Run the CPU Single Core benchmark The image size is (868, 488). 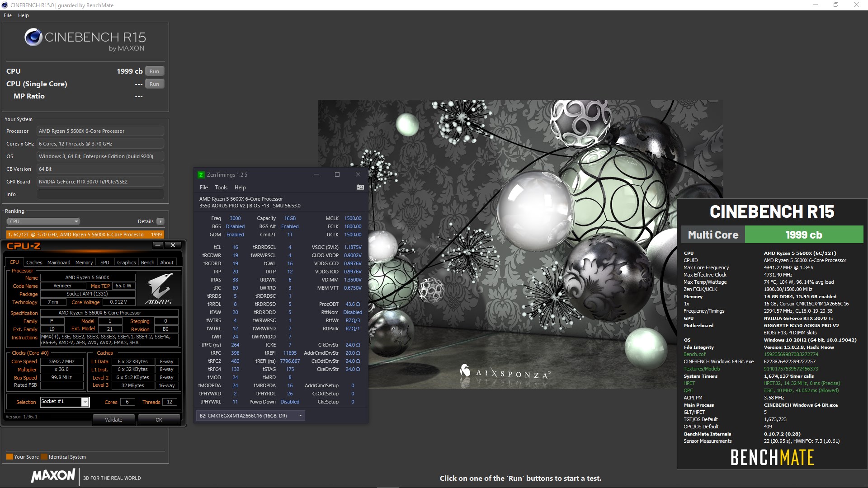coord(154,84)
